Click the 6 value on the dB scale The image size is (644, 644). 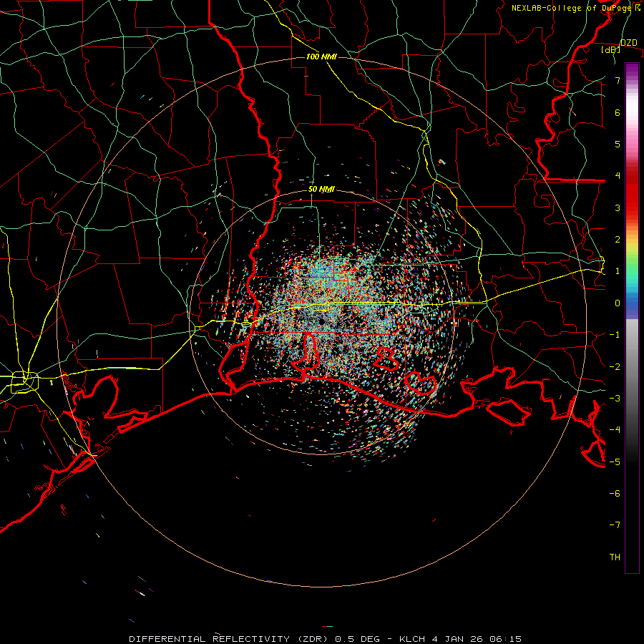click(x=618, y=112)
